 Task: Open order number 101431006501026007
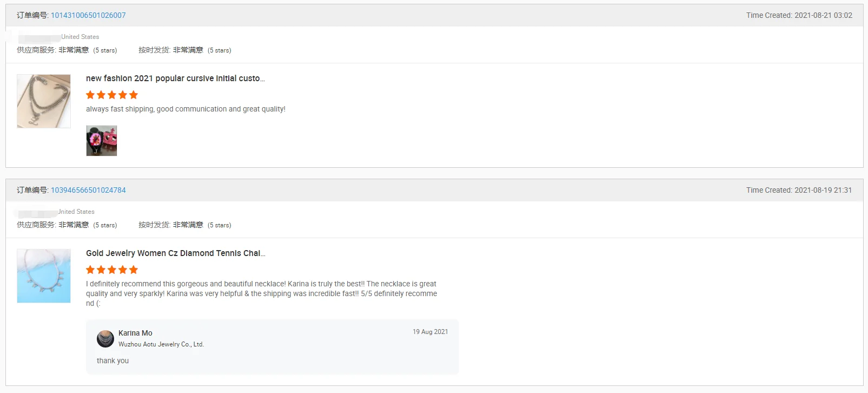(x=88, y=15)
